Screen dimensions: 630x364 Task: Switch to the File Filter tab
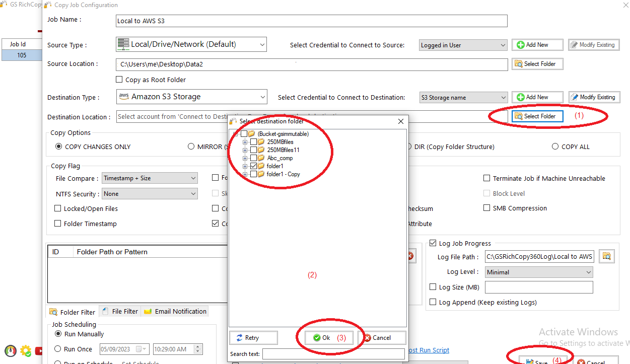[120, 311]
